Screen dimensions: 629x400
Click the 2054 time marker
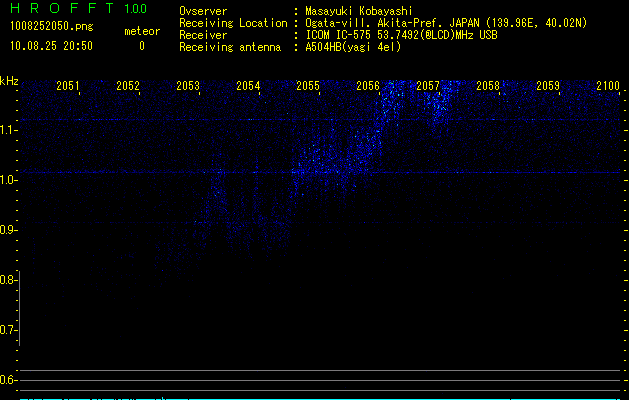coord(248,85)
